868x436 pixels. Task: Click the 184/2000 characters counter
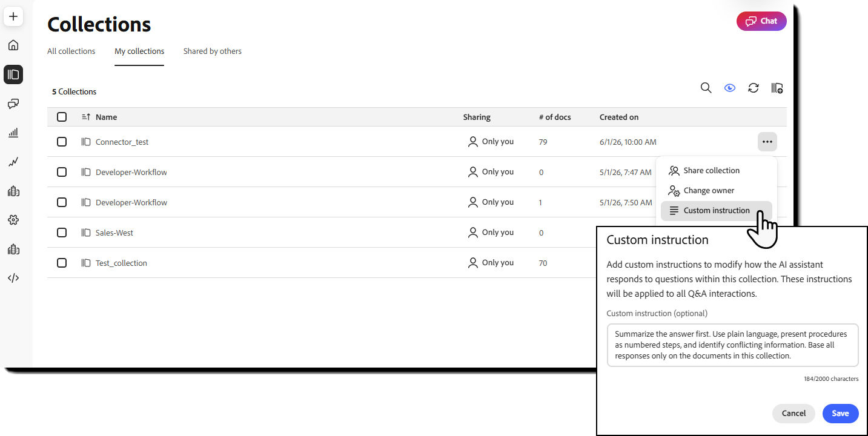tap(831, 379)
